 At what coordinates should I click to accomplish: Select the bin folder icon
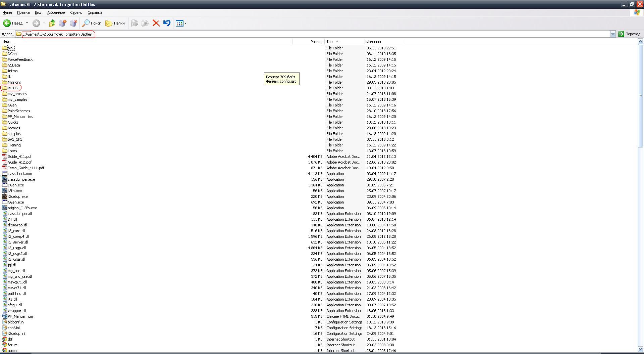click(5, 48)
